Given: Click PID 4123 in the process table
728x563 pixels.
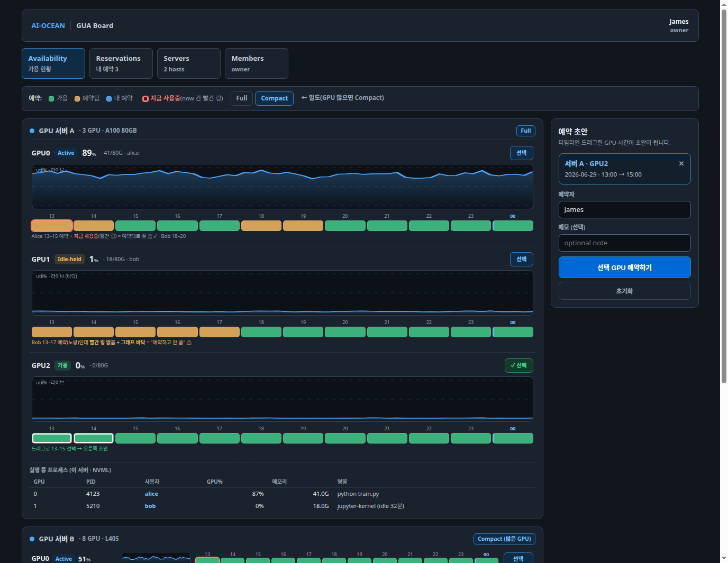Looking at the screenshot, I should [x=93, y=494].
